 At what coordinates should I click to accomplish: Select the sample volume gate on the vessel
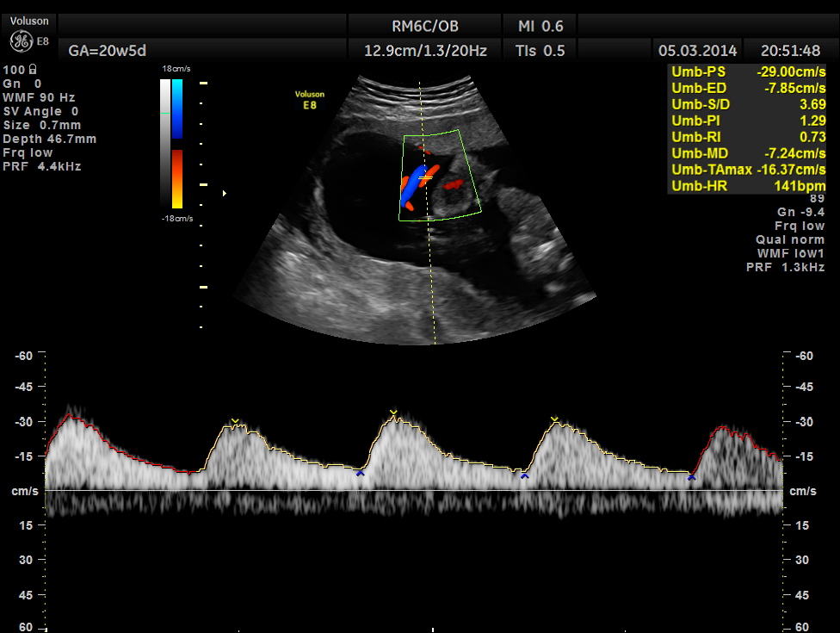coord(424,177)
